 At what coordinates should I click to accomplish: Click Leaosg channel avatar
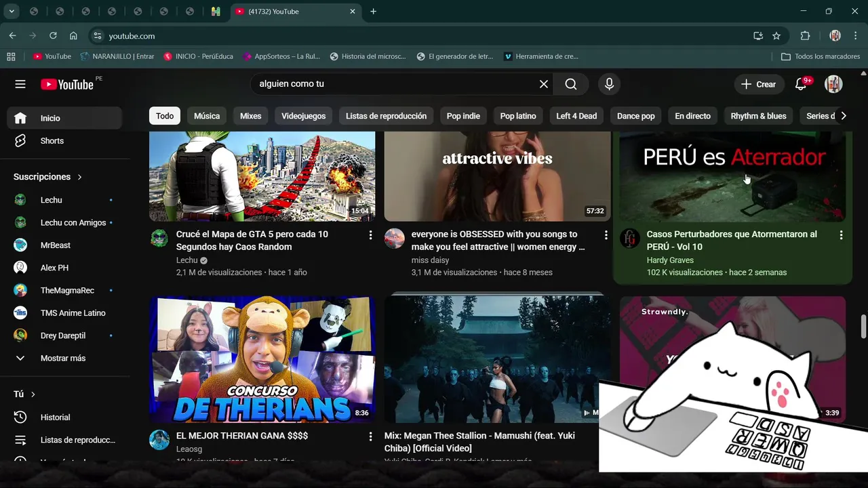(x=159, y=440)
